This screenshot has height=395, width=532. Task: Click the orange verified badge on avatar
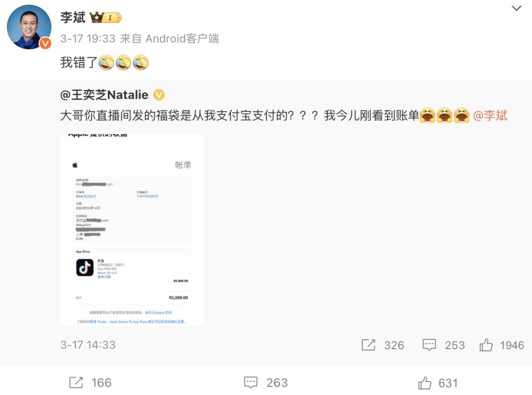coord(45,43)
